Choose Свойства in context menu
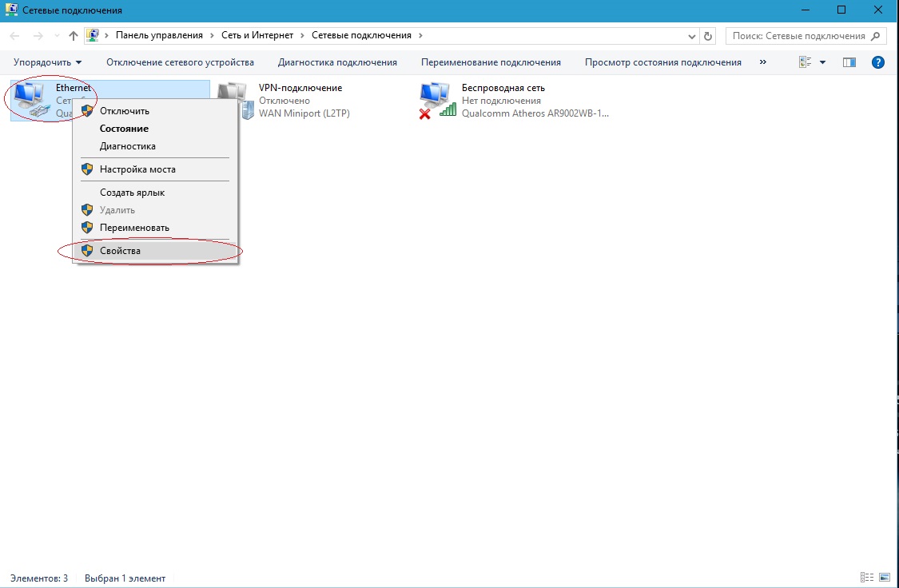 120,251
